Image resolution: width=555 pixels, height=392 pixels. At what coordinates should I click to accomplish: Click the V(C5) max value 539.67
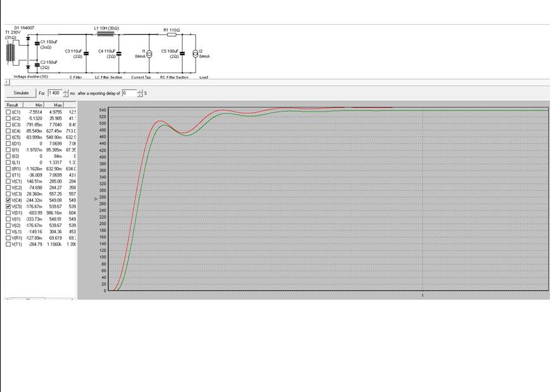tap(55, 206)
